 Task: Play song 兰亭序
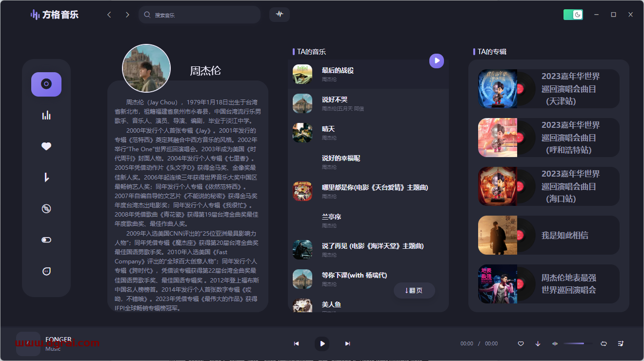coord(368,221)
